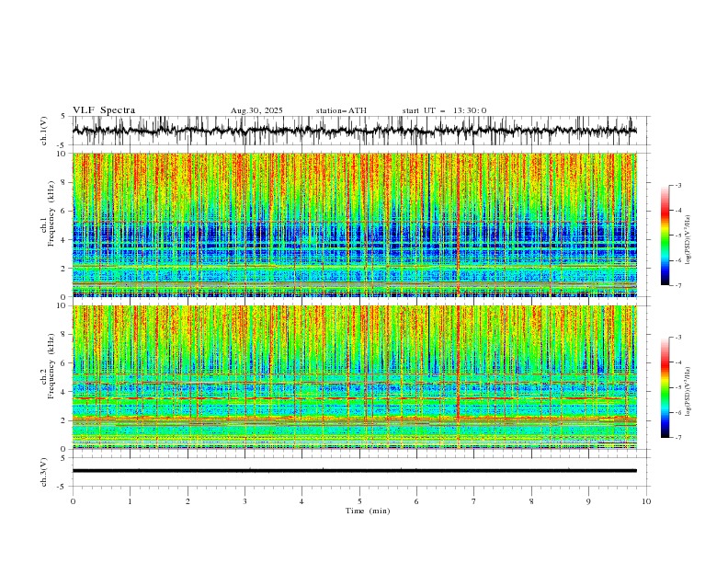The width and height of the screenshot is (728, 563).
Task: Click the time tick label '0' on the x-axis
Action: pos(73,501)
